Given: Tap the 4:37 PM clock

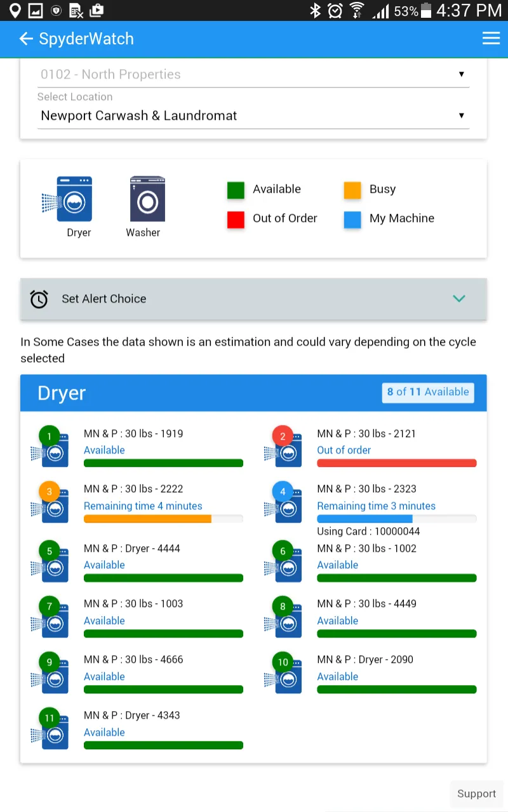Looking at the screenshot, I should point(469,10).
